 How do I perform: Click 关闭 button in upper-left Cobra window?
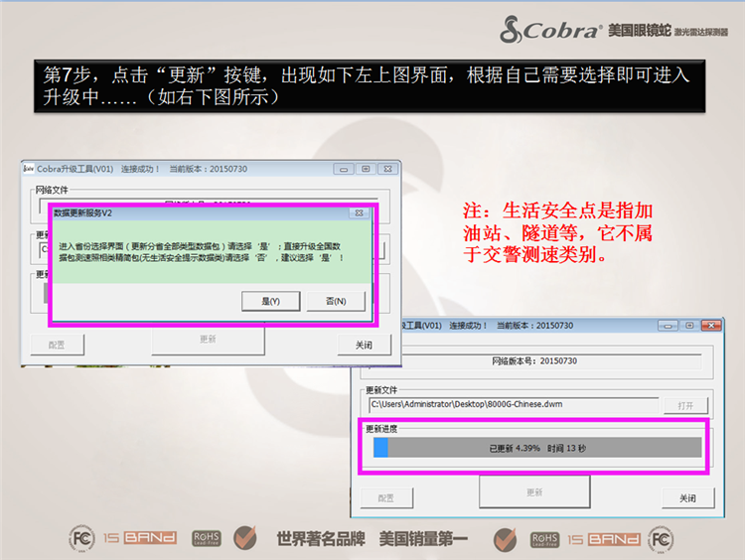pyautogui.click(x=364, y=345)
